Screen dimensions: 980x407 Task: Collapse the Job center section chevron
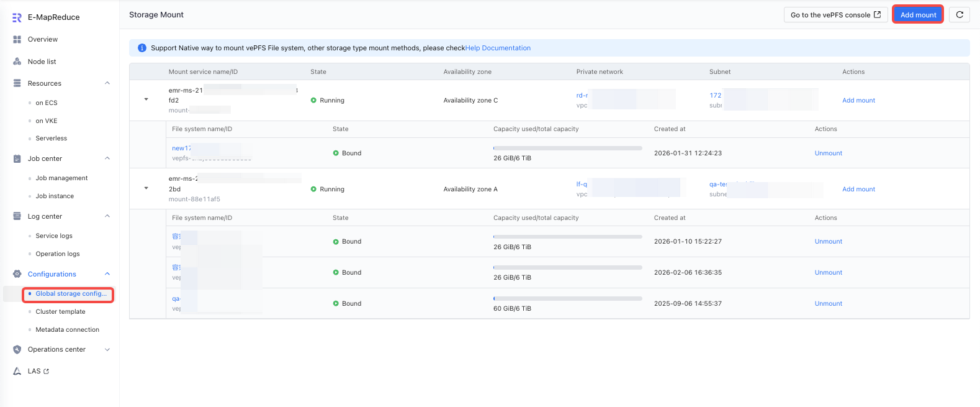pyautogui.click(x=107, y=158)
